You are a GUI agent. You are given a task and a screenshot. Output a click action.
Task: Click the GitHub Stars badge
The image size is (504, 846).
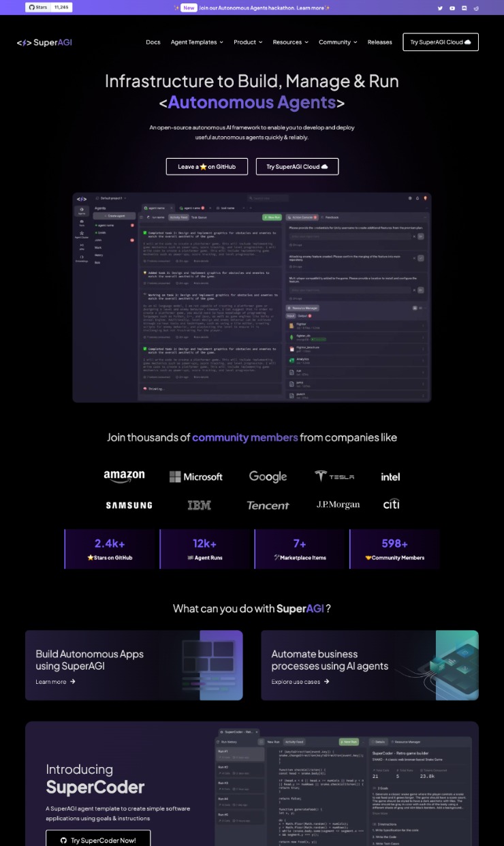[37, 7]
